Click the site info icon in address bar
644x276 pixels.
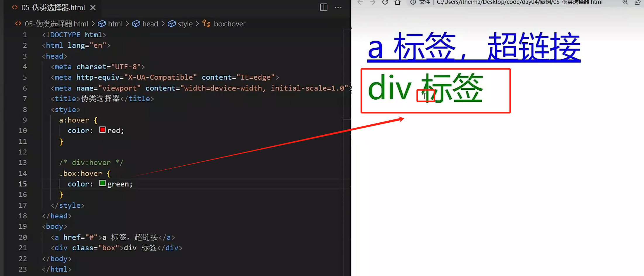click(413, 2)
